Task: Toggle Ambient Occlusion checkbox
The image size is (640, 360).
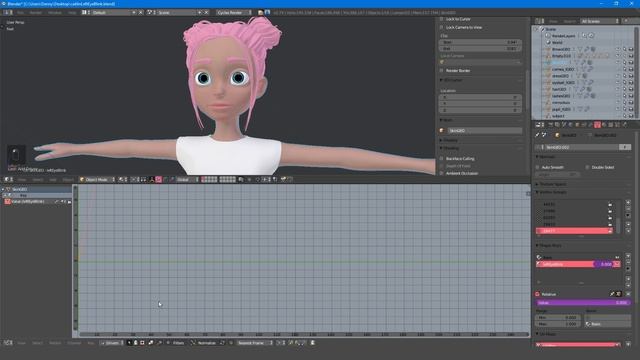Action: pos(441,173)
